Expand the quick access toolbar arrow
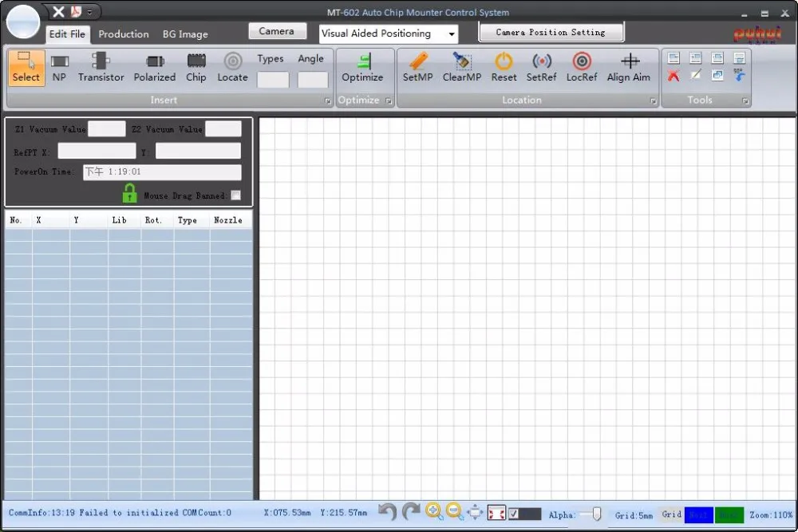The image size is (798, 532). (89, 12)
